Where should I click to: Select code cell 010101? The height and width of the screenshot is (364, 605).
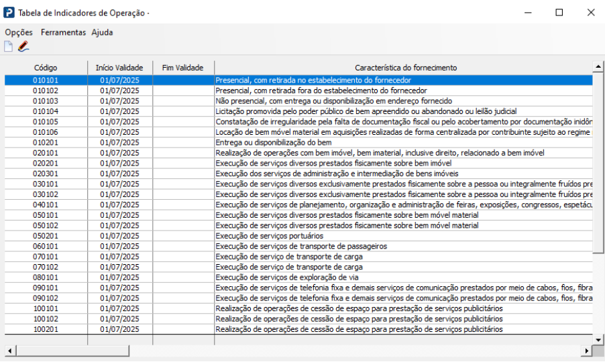[46, 80]
